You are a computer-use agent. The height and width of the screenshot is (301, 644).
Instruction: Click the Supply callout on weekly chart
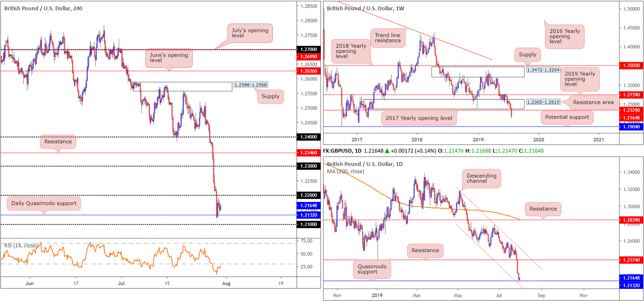(528, 54)
